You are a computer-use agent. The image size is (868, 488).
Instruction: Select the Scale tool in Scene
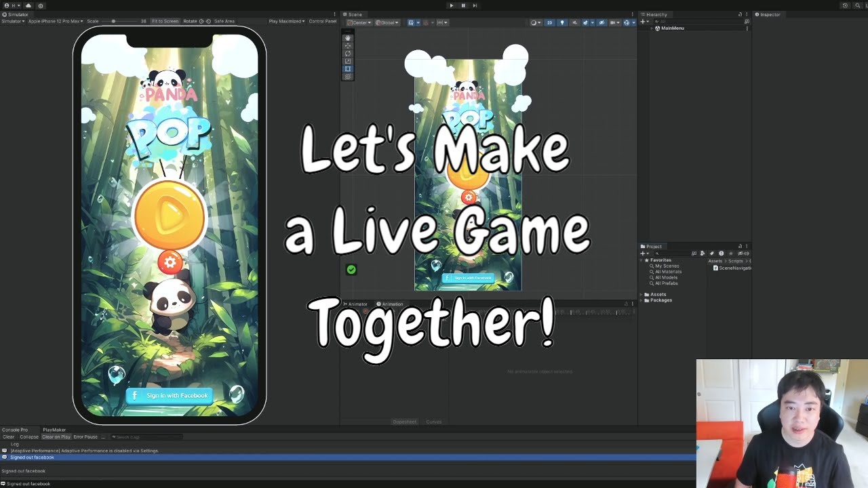pyautogui.click(x=348, y=61)
